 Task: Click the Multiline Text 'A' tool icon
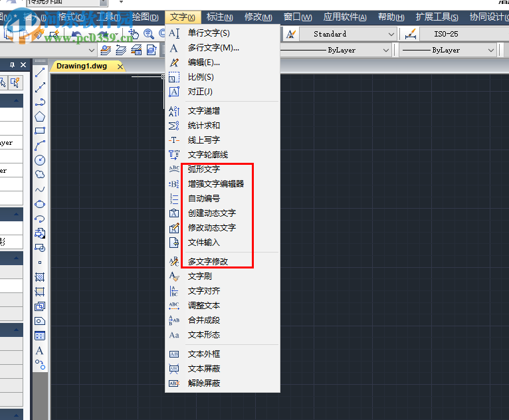coord(40,350)
